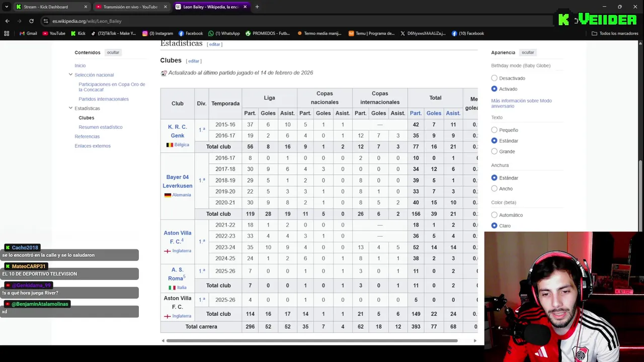Image resolution: width=644 pixels, height=362 pixels.
Task: Open the X D6NyxwsX4AALiZa bookmark
Action: tap(423, 33)
